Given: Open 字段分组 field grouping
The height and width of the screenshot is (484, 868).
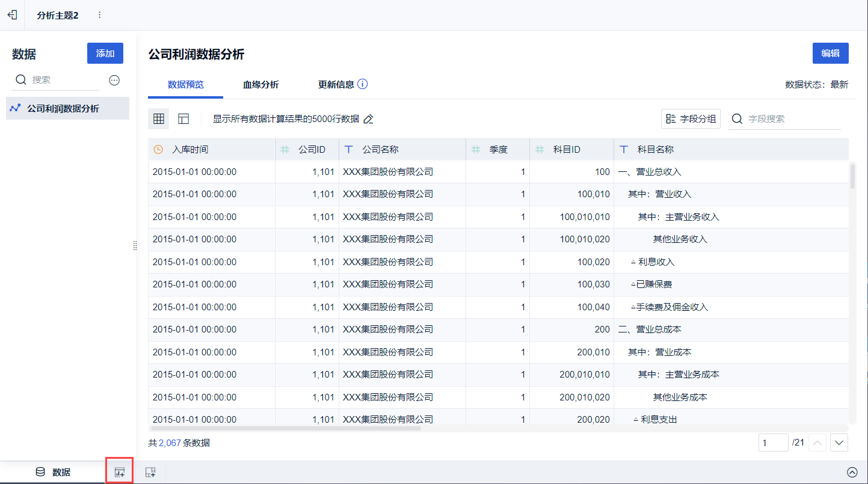Looking at the screenshot, I should (691, 119).
